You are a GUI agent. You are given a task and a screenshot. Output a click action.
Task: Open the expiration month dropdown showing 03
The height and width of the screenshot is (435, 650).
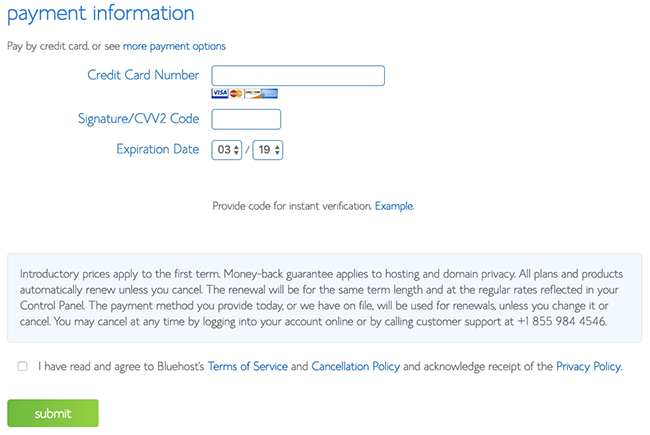click(x=226, y=150)
